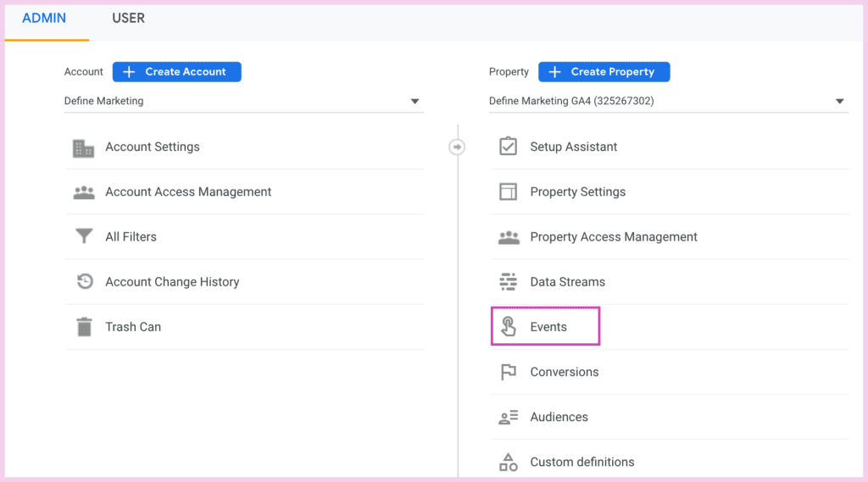The height and width of the screenshot is (482, 868).
Task: Click the Data Streams icon
Action: pyautogui.click(x=509, y=282)
